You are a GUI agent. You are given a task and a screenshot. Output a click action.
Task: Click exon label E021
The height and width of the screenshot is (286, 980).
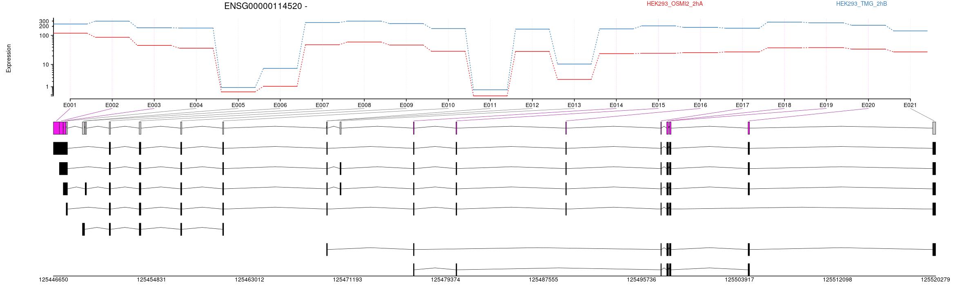pos(910,105)
